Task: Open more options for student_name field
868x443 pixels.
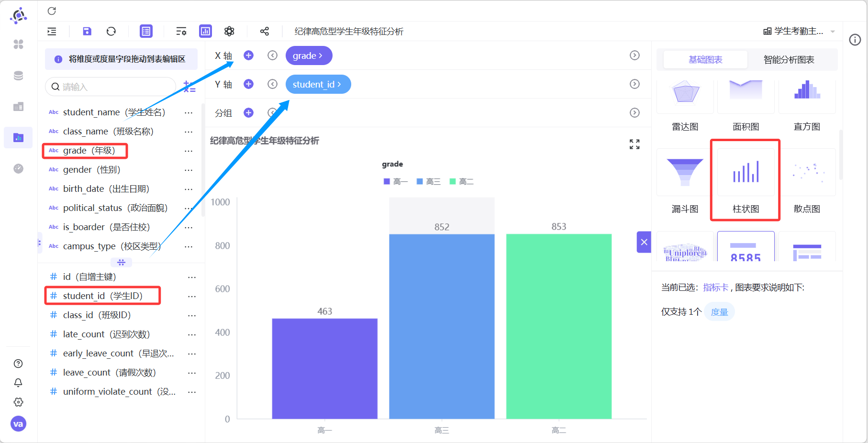Action: coord(189,112)
